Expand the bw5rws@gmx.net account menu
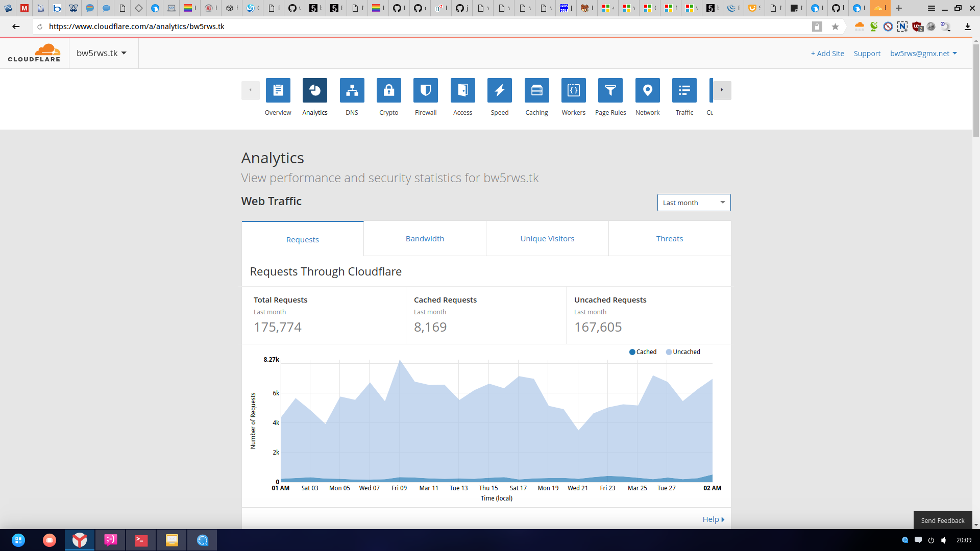Screen dimensions: 980x551 [923, 54]
